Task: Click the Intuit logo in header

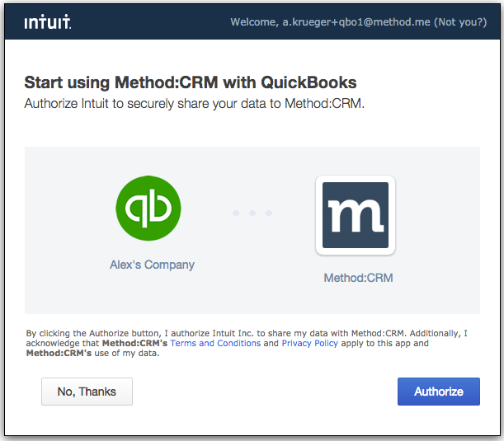Action: tap(48, 21)
